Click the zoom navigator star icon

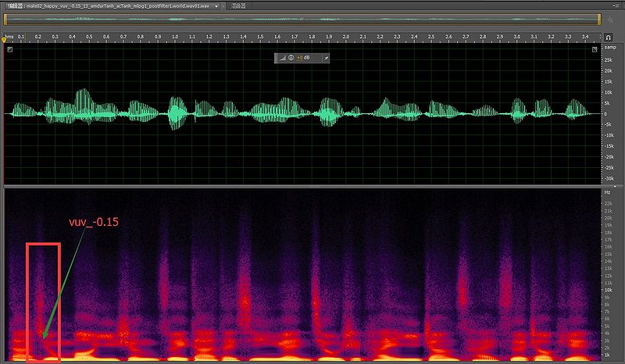(x=609, y=20)
